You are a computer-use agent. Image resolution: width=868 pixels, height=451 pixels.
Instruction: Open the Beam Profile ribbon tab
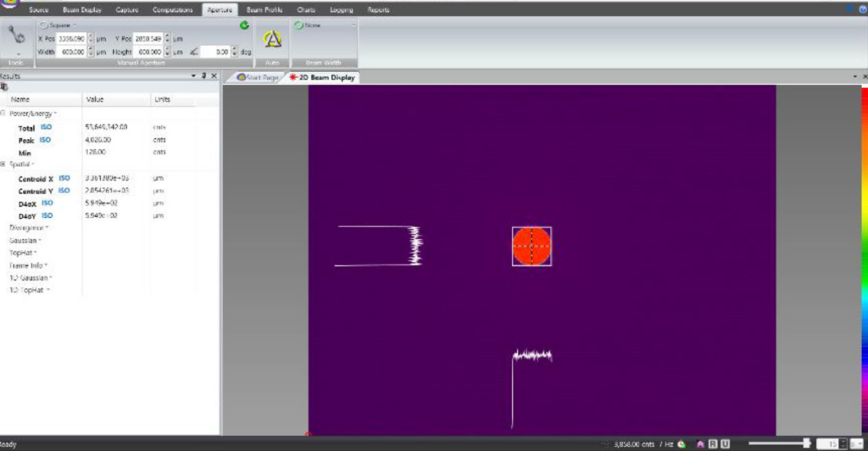coord(264,10)
